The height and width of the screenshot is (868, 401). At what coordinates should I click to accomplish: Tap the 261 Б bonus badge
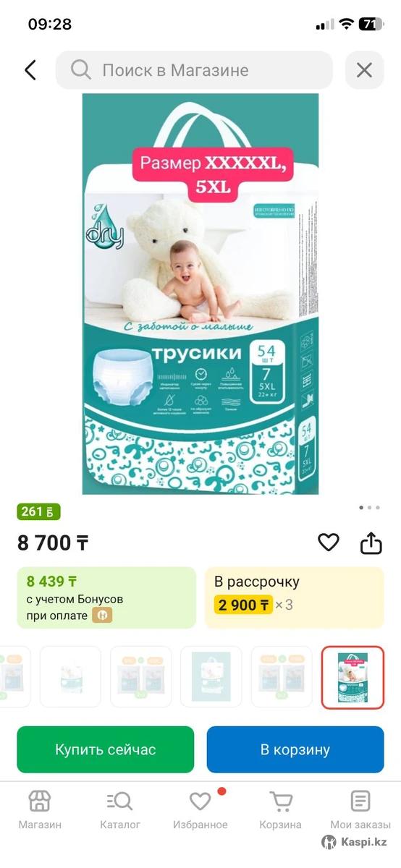tap(38, 512)
